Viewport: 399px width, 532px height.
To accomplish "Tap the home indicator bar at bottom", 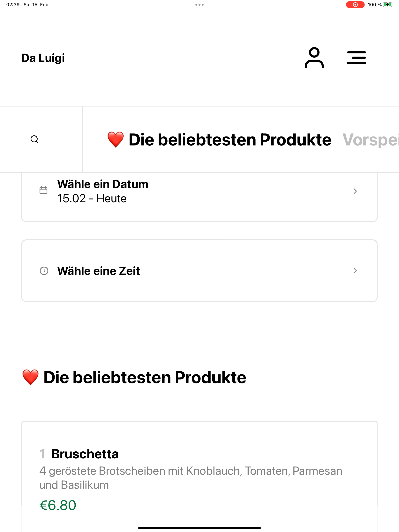I will tap(199, 528).
